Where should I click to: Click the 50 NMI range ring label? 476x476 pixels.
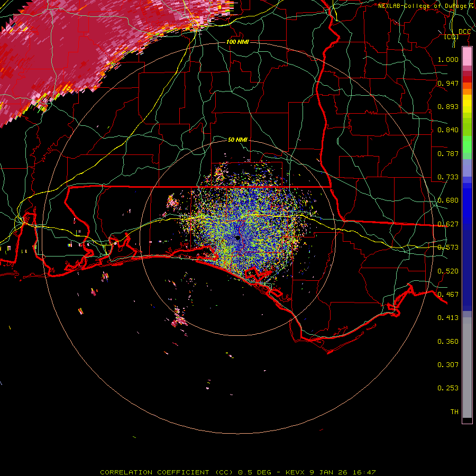237,140
